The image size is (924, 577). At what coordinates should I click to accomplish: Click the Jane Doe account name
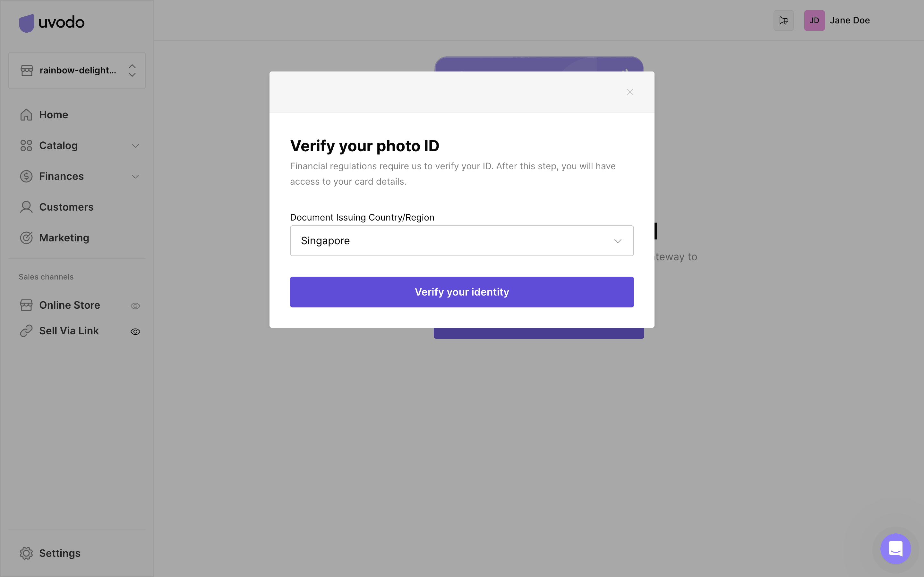click(x=850, y=21)
